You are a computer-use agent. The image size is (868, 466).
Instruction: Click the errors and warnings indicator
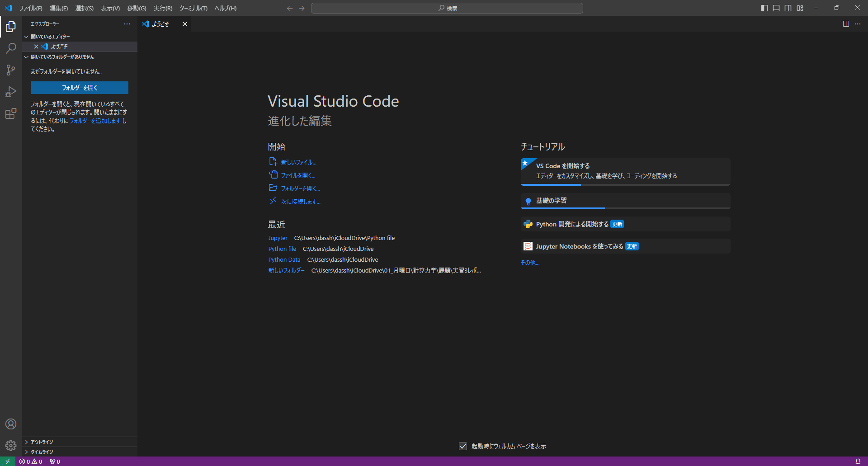point(30,461)
